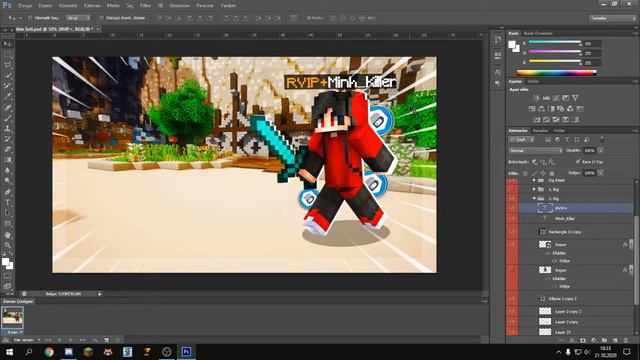Select the Eraser tool
Viewport: 640px width, 360px height.
point(7,149)
